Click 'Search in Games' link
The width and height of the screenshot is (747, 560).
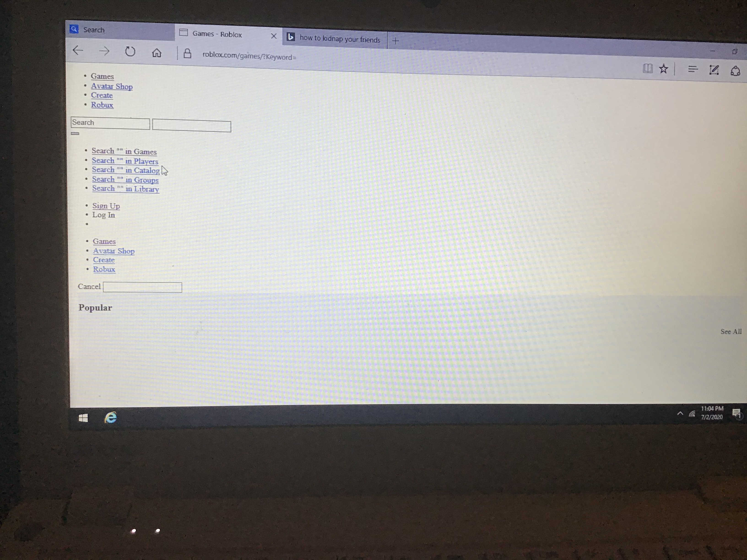tap(124, 152)
